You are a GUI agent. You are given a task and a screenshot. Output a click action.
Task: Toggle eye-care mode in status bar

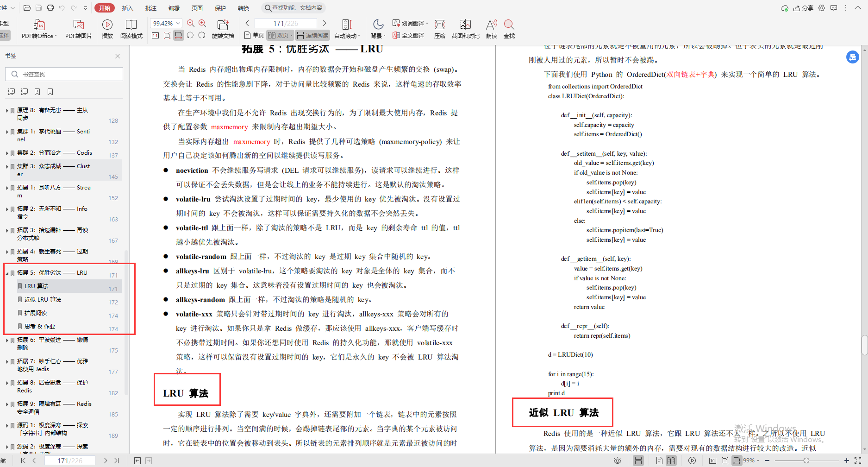click(x=618, y=461)
